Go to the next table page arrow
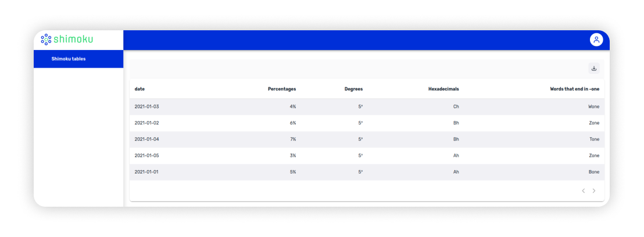Image resolution: width=644 pixels, height=237 pixels. click(x=594, y=191)
